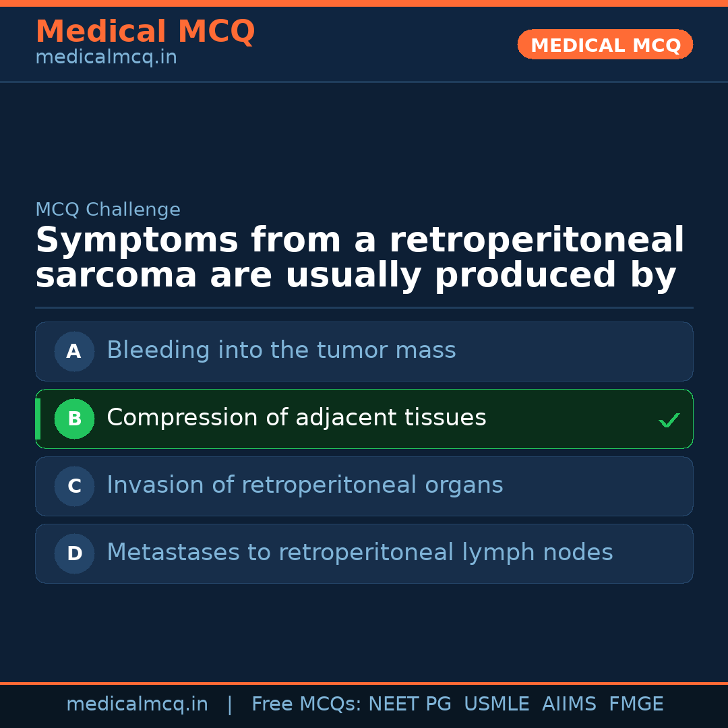
Task: Click FMGE in the footer
Action: click(x=636, y=704)
